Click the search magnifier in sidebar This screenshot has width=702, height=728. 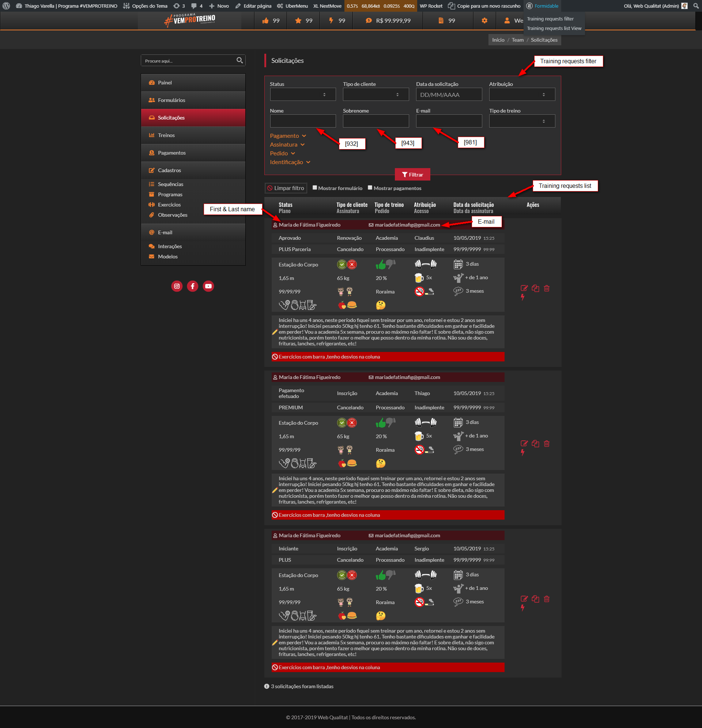point(240,60)
